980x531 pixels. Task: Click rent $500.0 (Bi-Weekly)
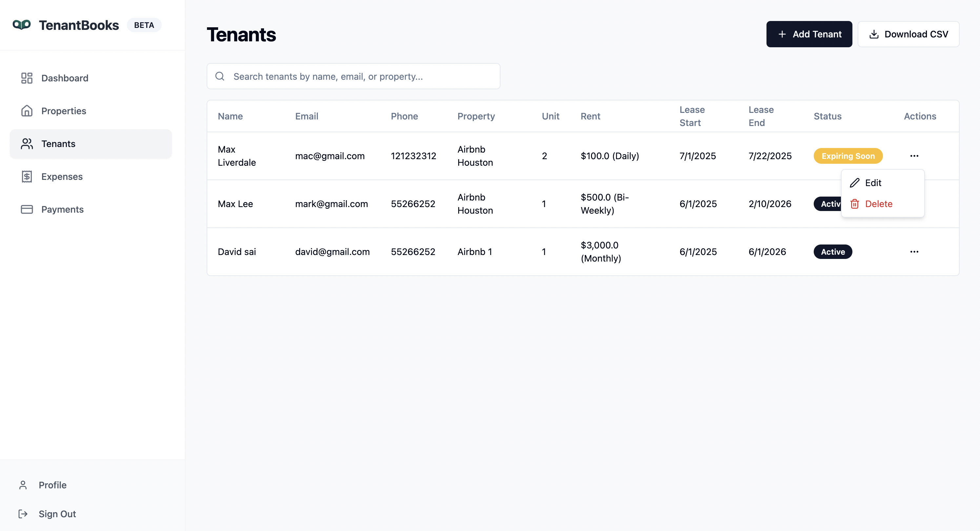pos(604,204)
